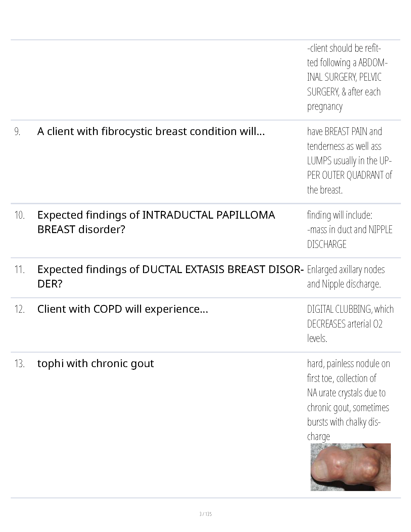Click the page indicator "3 / 135"
Screen dimensions: 411x532
point(205,514)
